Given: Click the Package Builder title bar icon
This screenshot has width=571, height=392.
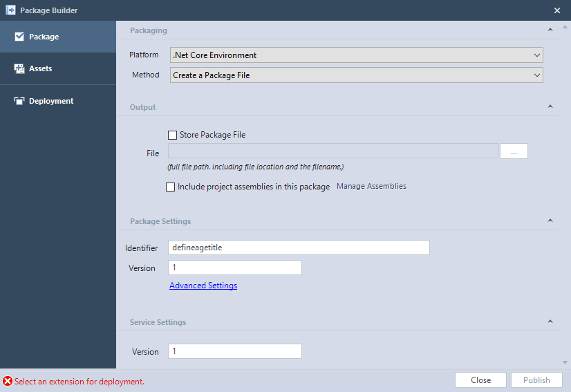Looking at the screenshot, I should coord(10,10).
